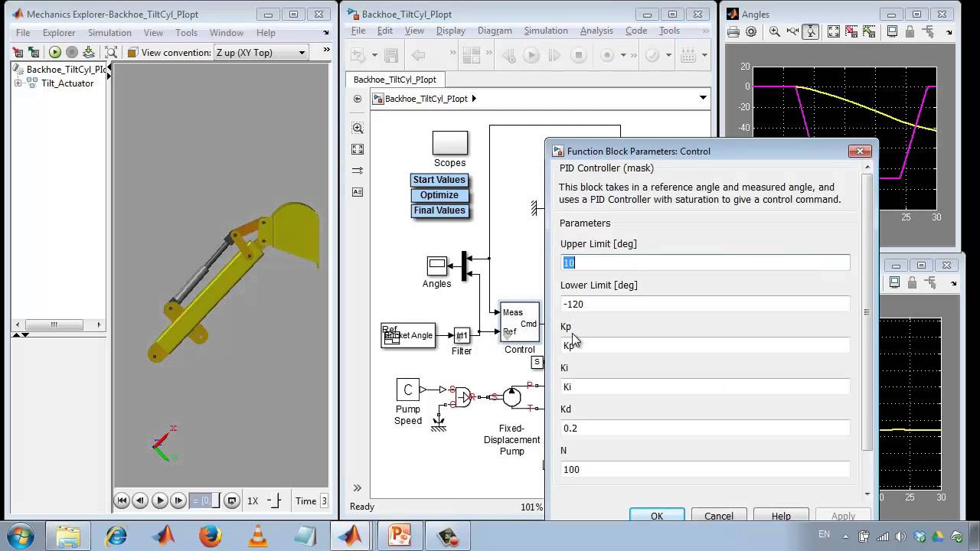Click the stop icon in Mechanics Explorer toolbar
Image resolution: width=980 pixels, height=551 pixels.
coord(72,52)
